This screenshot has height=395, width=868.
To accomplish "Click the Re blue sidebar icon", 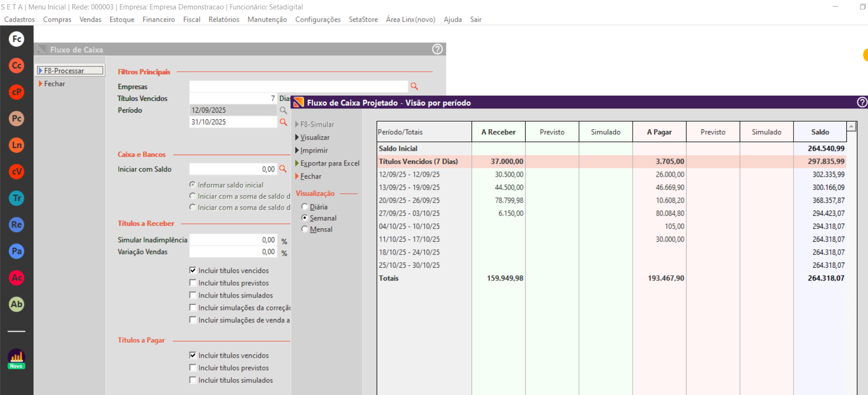I will (17, 225).
